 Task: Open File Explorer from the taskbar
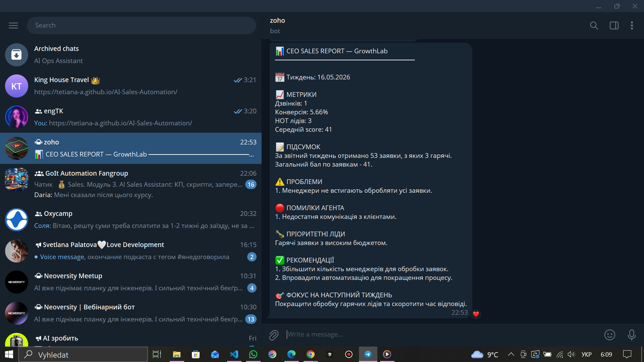click(176, 355)
